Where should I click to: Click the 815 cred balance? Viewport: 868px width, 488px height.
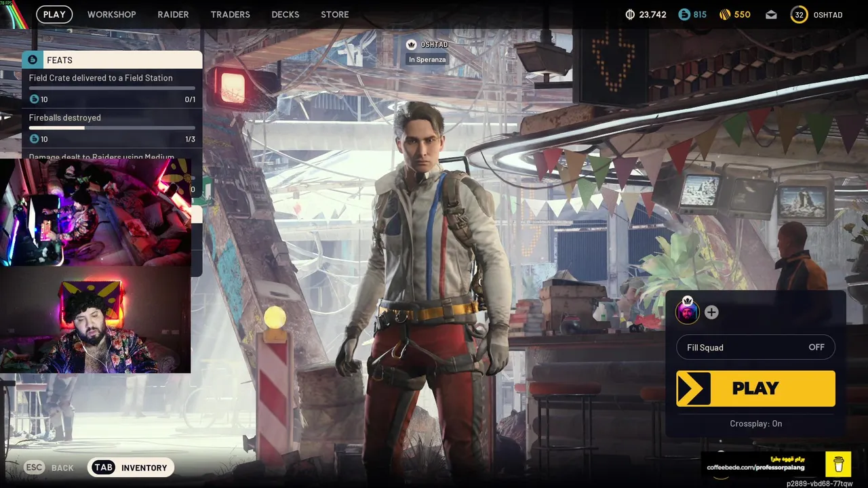point(700,14)
